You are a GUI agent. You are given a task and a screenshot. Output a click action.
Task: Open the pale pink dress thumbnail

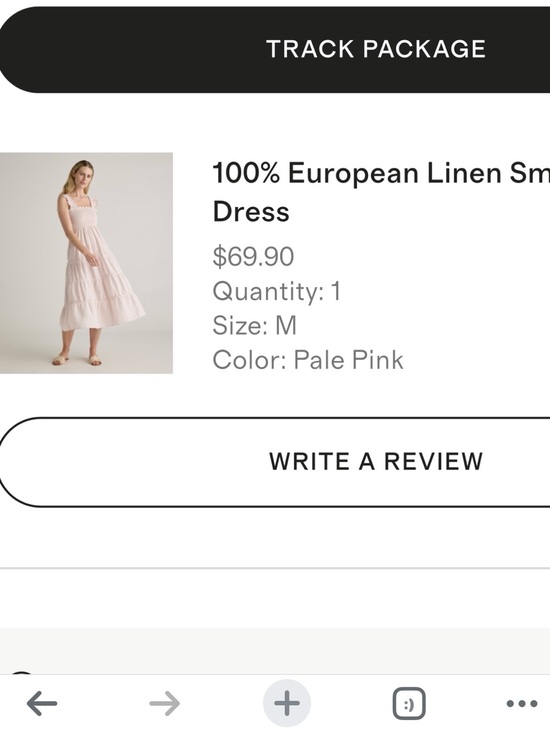tap(86, 263)
